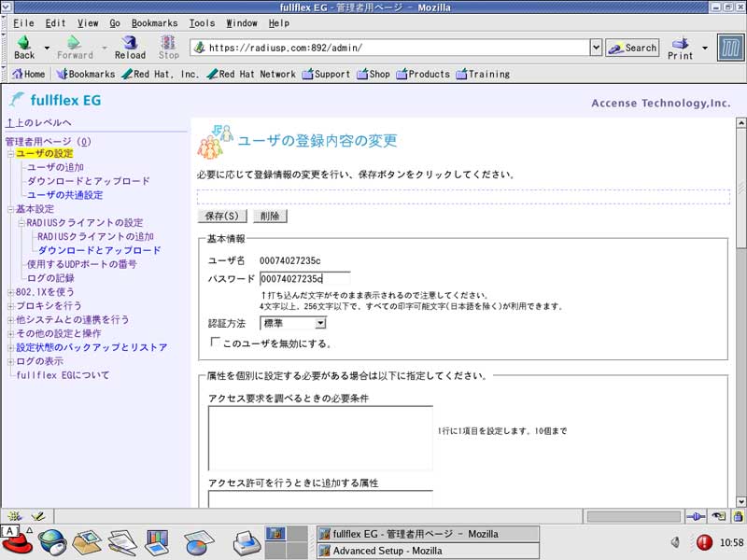
Task: Click the volume speaker tray icon
Action: point(675,542)
